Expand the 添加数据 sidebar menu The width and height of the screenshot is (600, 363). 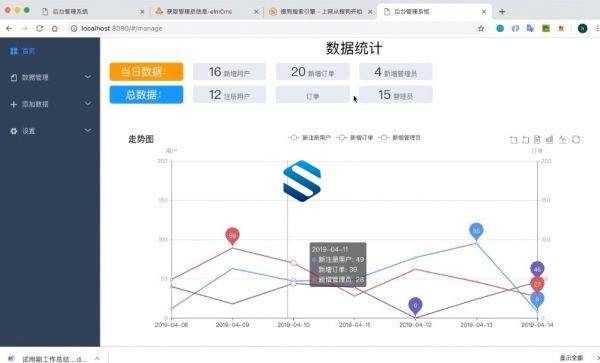click(x=50, y=104)
